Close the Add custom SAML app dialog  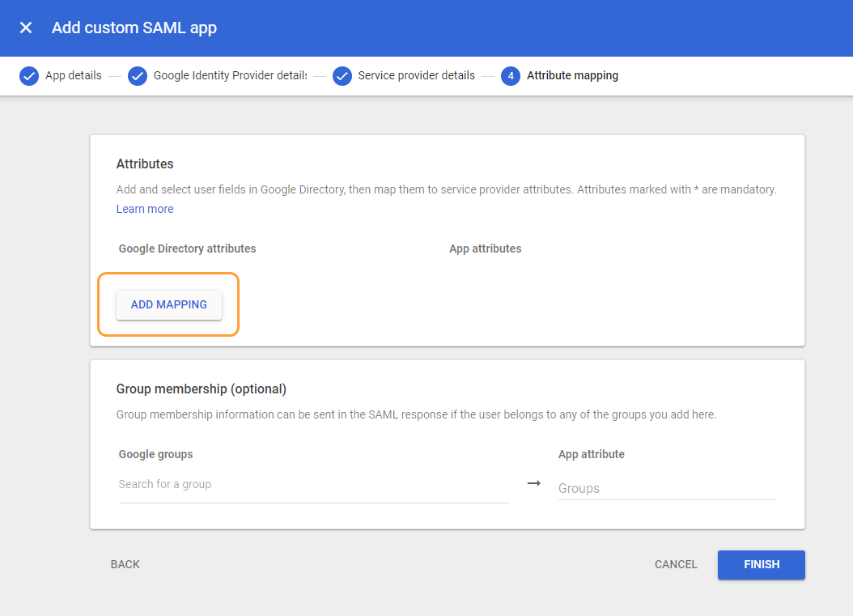pos(25,27)
